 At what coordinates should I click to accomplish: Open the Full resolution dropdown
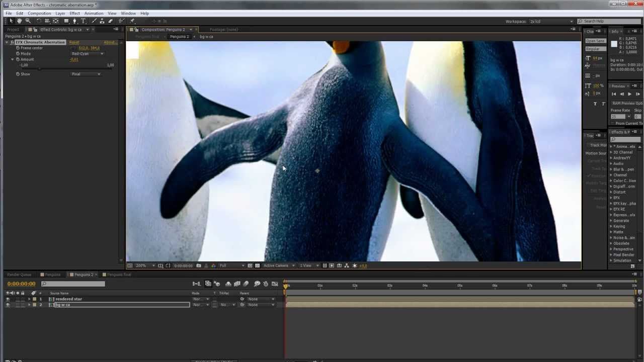[x=231, y=265]
